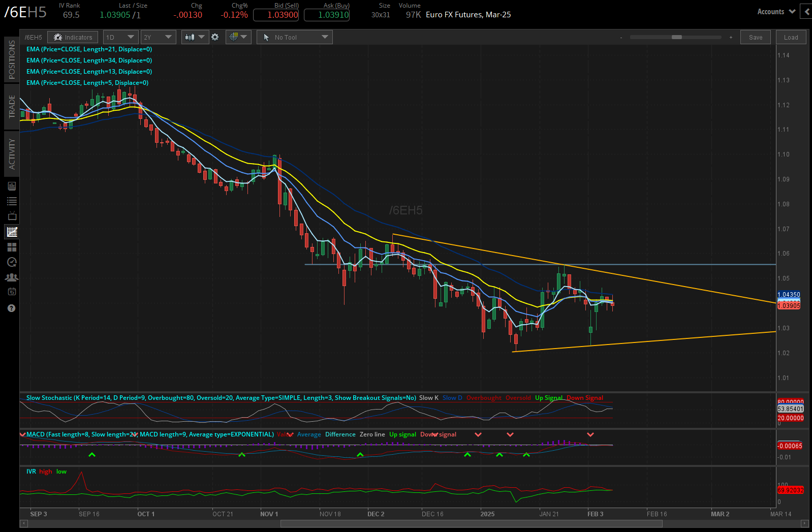Click the Indicators button

tap(73, 37)
